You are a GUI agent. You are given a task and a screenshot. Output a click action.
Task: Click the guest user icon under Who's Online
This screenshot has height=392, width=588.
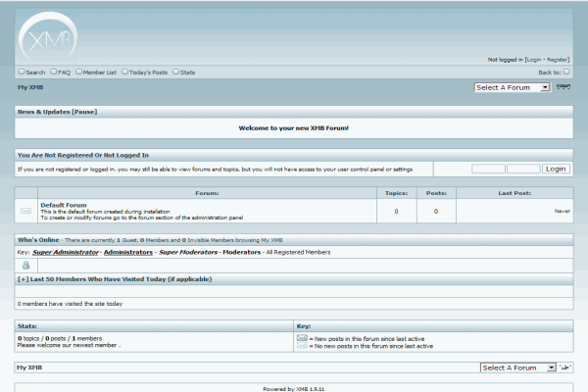point(26,265)
